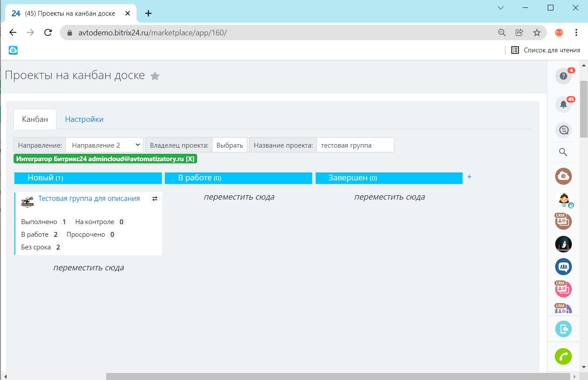Bookmark page with browser star icon
The height and width of the screenshot is (380, 588).
click(537, 33)
